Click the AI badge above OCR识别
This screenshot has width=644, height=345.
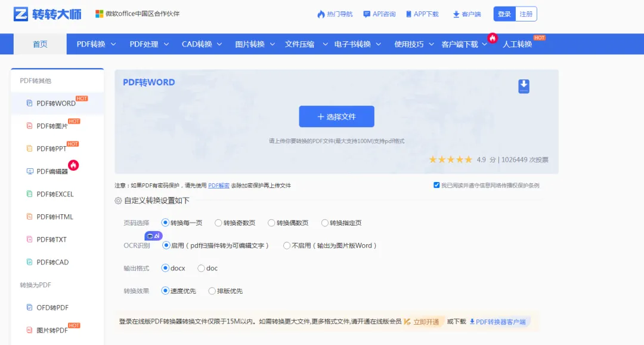[154, 236]
